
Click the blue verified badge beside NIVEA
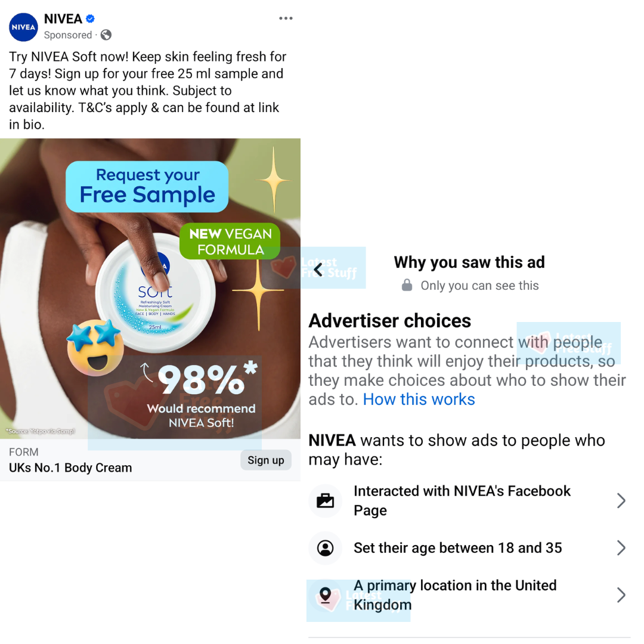[91, 18]
